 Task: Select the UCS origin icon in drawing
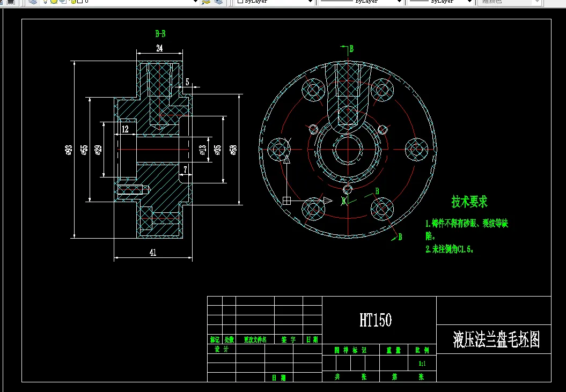pos(286,201)
